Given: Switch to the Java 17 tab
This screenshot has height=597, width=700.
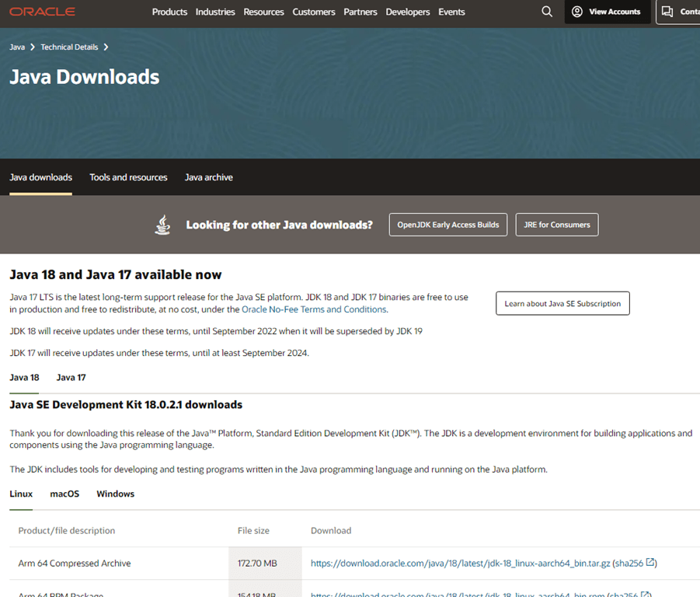Looking at the screenshot, I should pyautogui.click(x=71, y=378).
